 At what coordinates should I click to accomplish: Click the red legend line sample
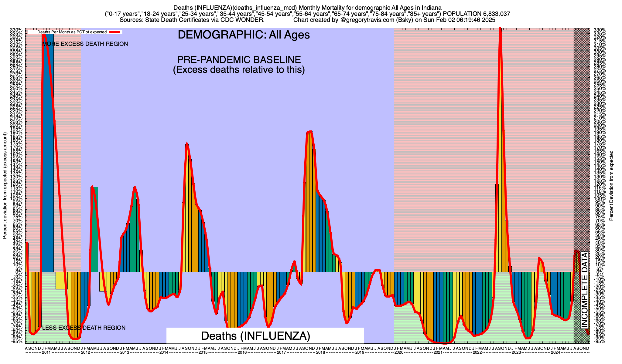[x=115, y=32]
